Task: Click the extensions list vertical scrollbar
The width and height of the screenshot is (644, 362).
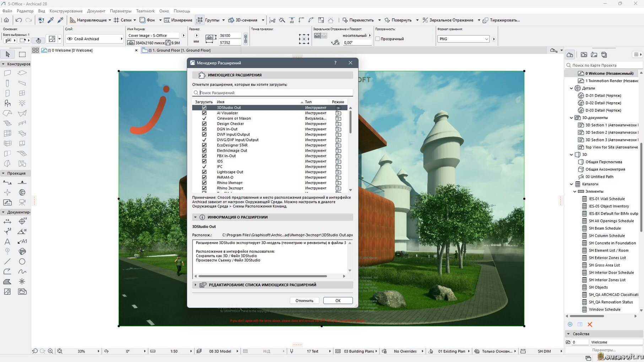Action: 350,122
